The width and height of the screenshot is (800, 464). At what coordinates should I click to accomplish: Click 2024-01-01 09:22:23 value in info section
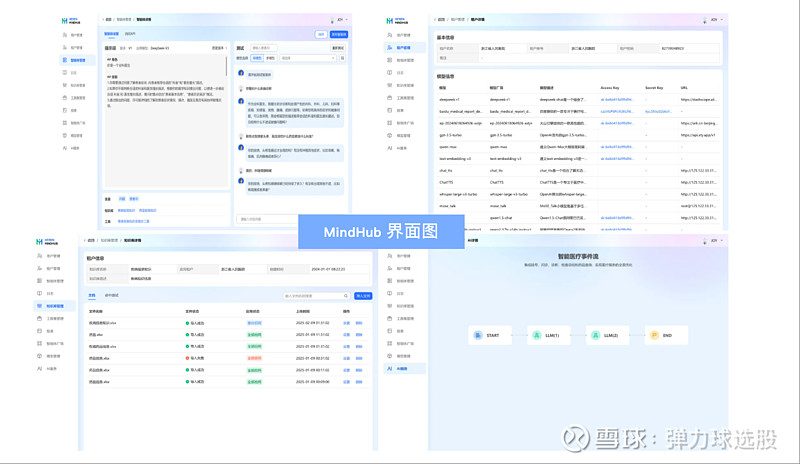(x=328, y=269)
